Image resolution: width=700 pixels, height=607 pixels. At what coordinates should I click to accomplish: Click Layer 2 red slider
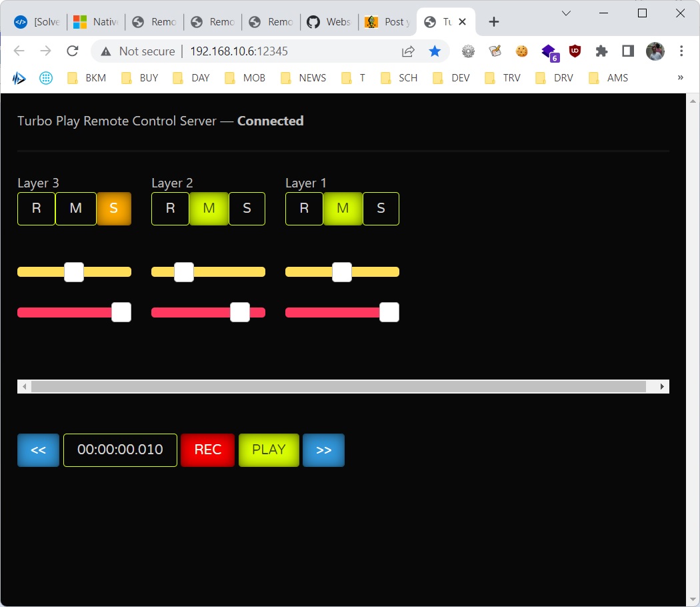click(x=208, y=312)
